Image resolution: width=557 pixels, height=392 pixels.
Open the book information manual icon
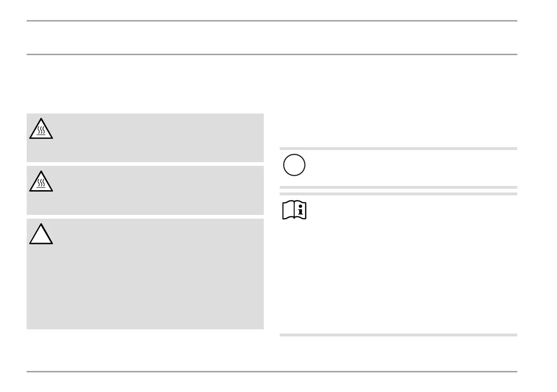pyautogui.click(x=294, y=210)
